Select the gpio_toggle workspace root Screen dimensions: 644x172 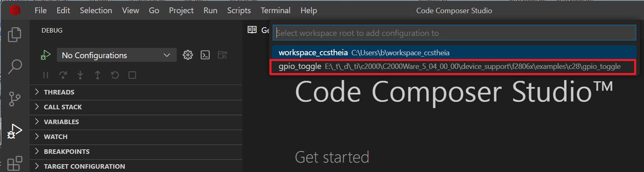454,66
